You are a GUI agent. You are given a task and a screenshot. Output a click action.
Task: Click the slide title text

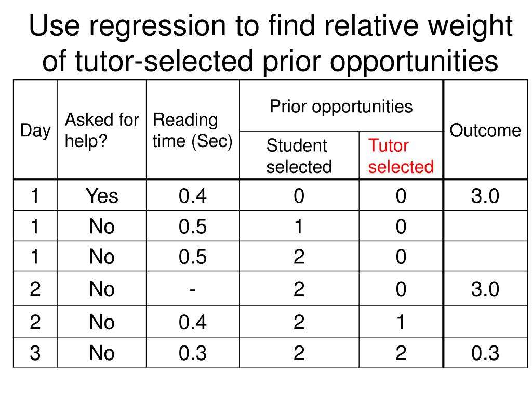tap(270, 43)
